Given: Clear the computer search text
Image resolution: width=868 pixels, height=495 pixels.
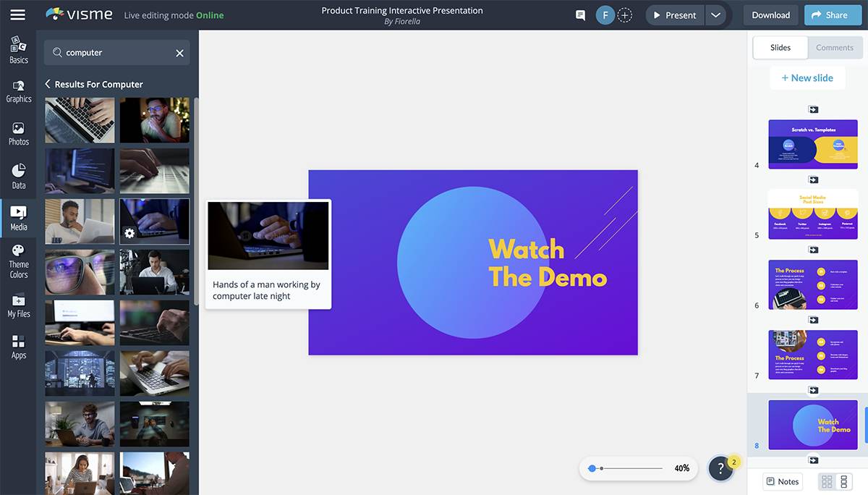Looking at the screenshot, I should tap(179, 53).
